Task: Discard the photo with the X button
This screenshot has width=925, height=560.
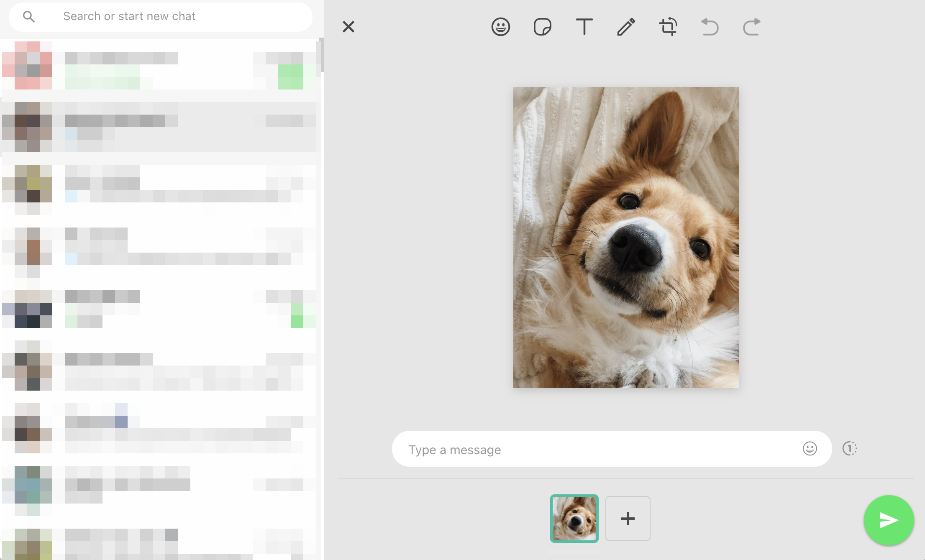Action: 348,26
